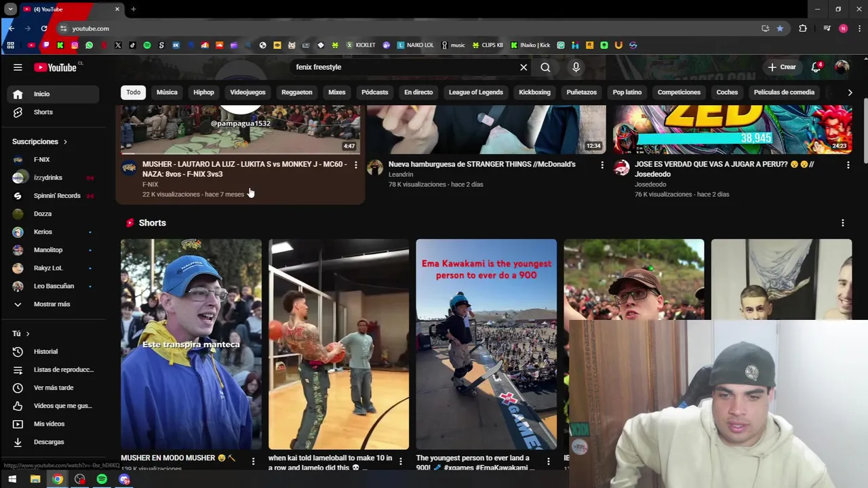868x488 pixels.
Task: Open OBS Studio from the taskbar
Action: (x=80, y=479)
